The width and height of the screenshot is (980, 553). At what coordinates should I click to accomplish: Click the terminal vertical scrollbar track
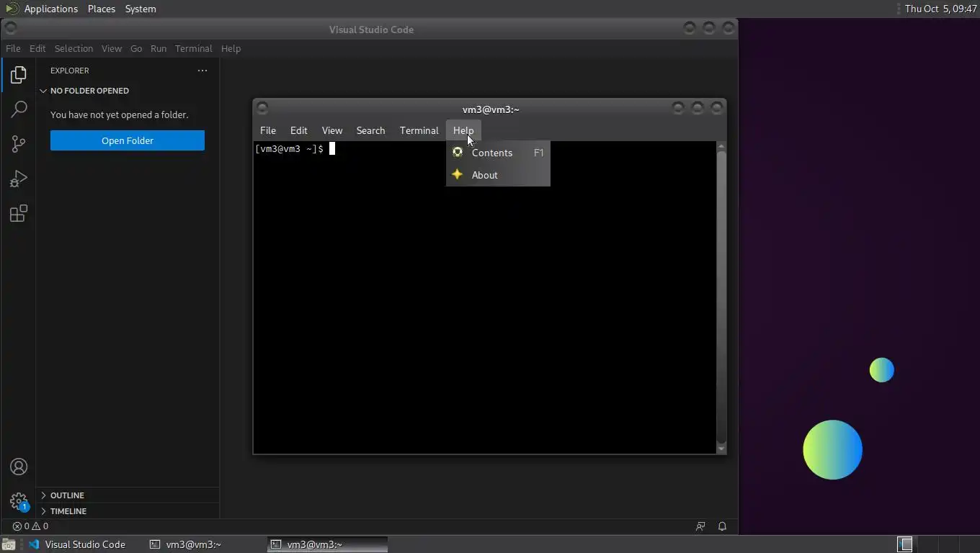721,297
